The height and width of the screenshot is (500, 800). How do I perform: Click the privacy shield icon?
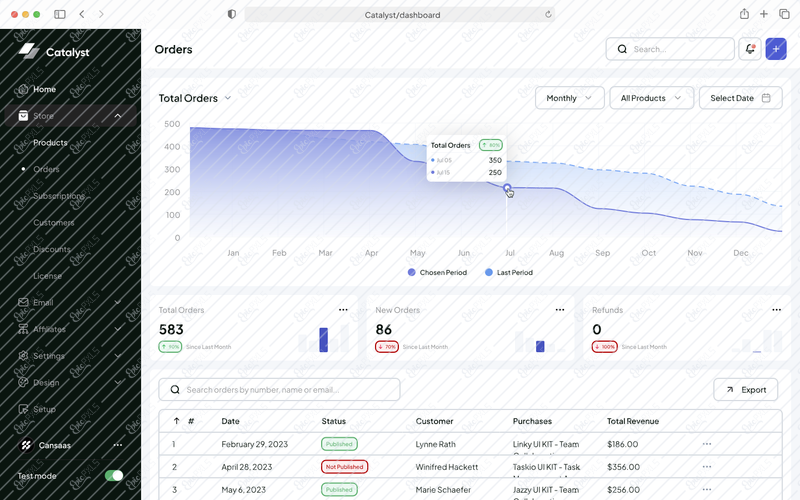tap(232, 14)
